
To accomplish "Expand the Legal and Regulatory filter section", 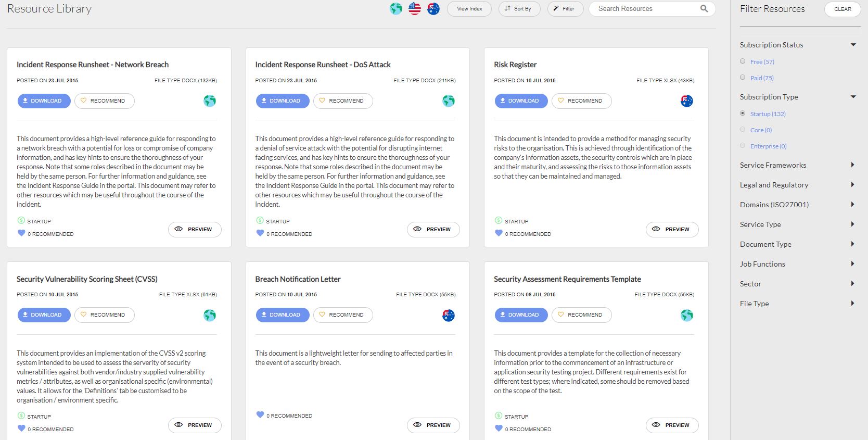I will [x=852, y=185].
